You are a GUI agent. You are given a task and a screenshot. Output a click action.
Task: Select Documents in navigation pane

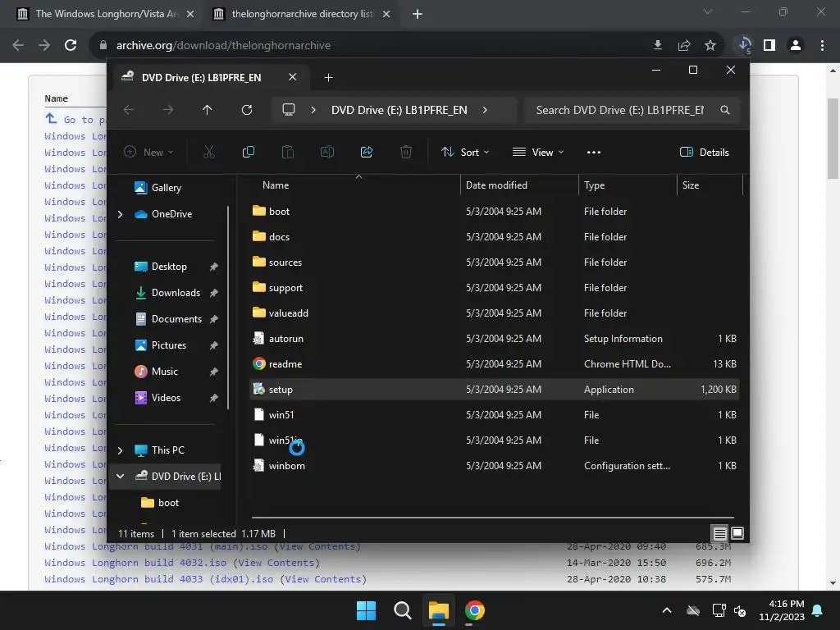click(176, 319)
